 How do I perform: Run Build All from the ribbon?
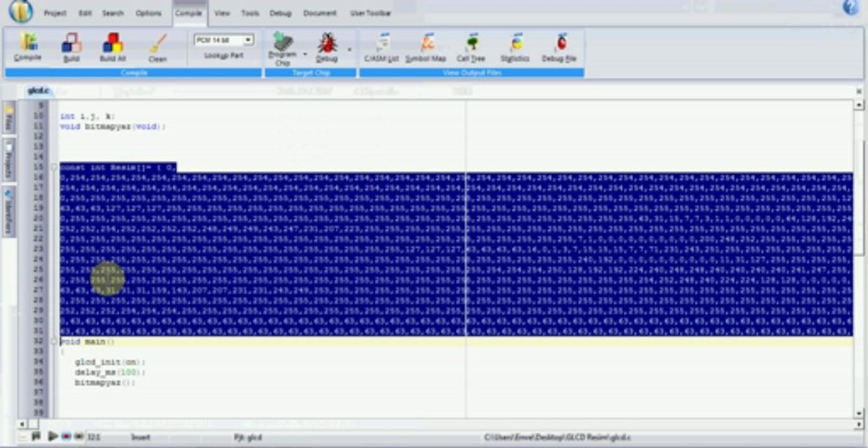[113, 47]
